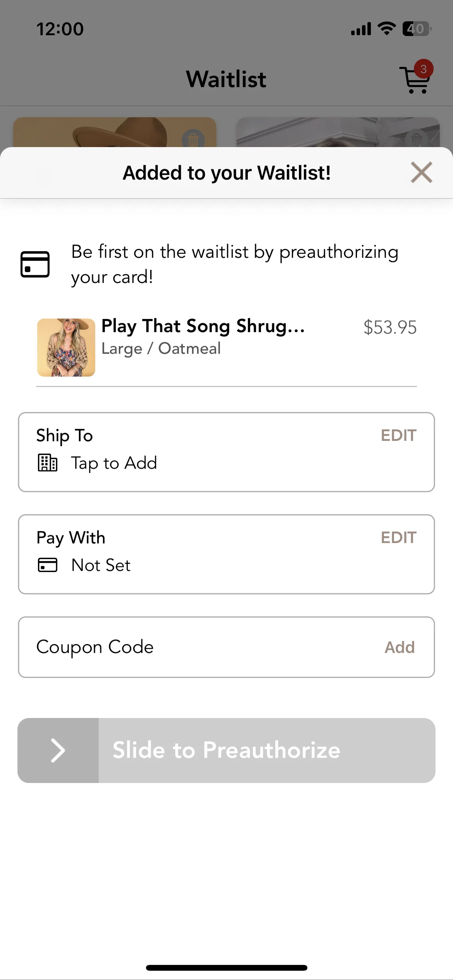Tap the battery status indicator
This screenshot has width=453, height=980.
pyautogui.click(x=417, y=29)
